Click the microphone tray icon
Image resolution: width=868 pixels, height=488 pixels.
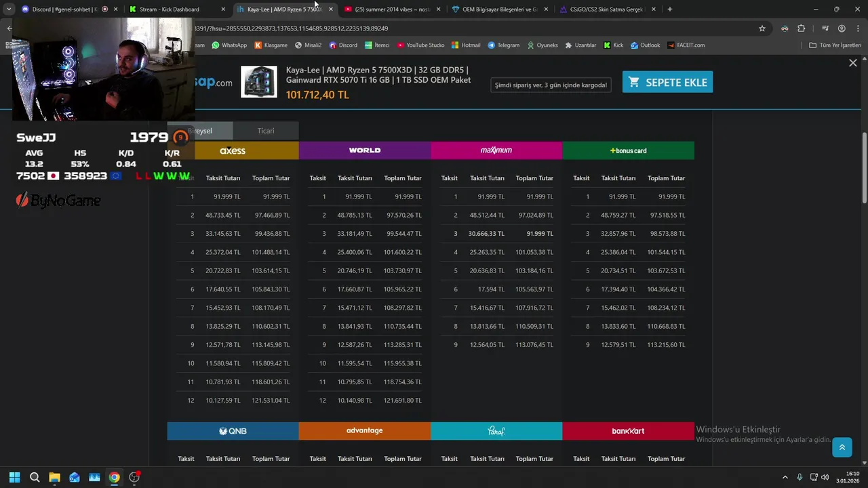(800, 477)
